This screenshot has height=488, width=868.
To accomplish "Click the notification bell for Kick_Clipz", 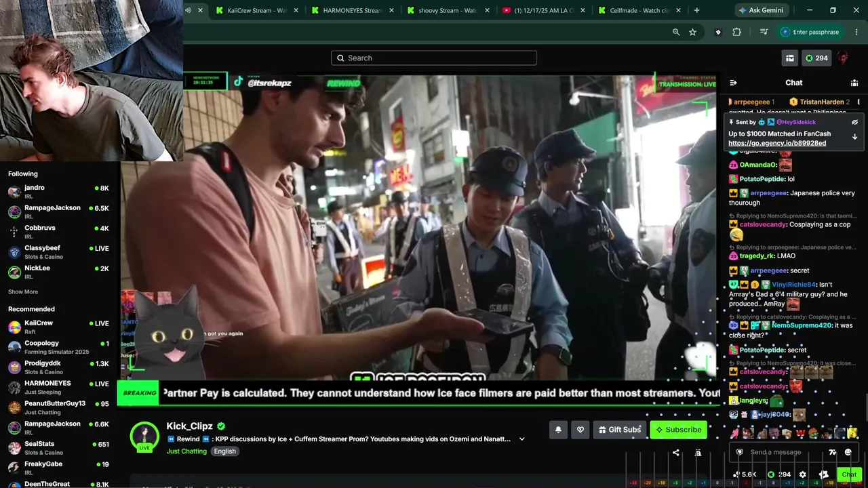I will (x=558, y=430).
